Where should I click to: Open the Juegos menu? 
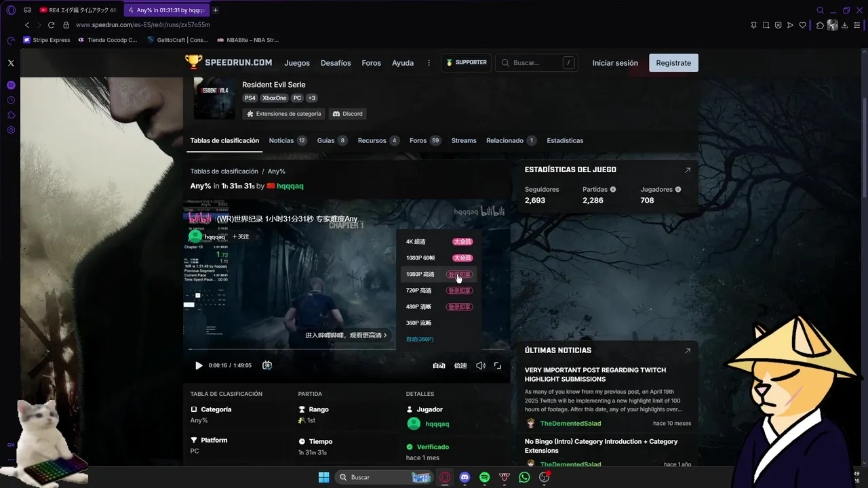(x=297, y=63)
